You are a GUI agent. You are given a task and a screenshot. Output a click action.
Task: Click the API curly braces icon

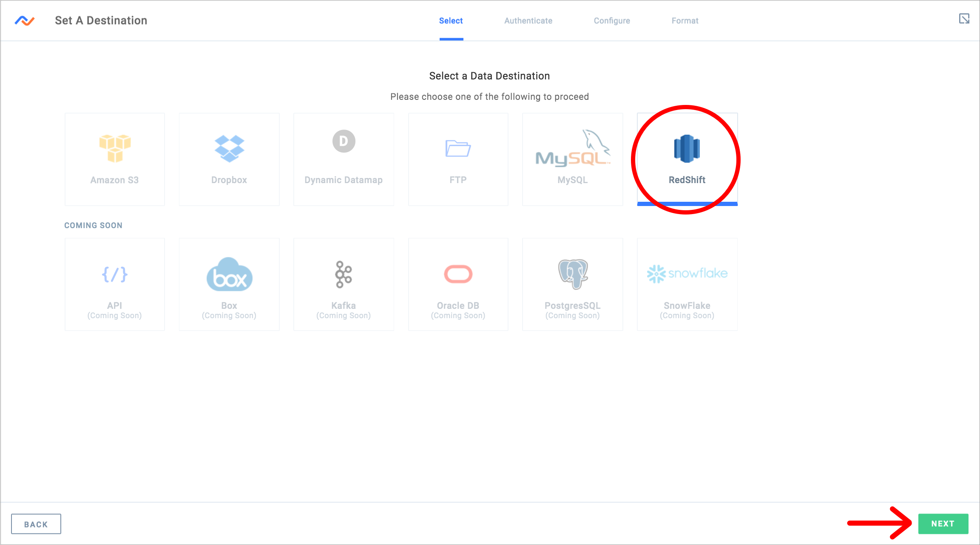[115, 274]
